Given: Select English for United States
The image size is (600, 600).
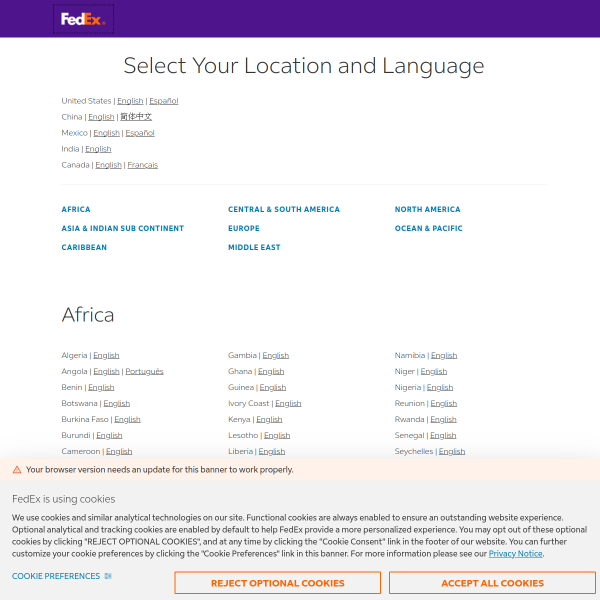Looking at the screenshot, I should pos(130,101).
